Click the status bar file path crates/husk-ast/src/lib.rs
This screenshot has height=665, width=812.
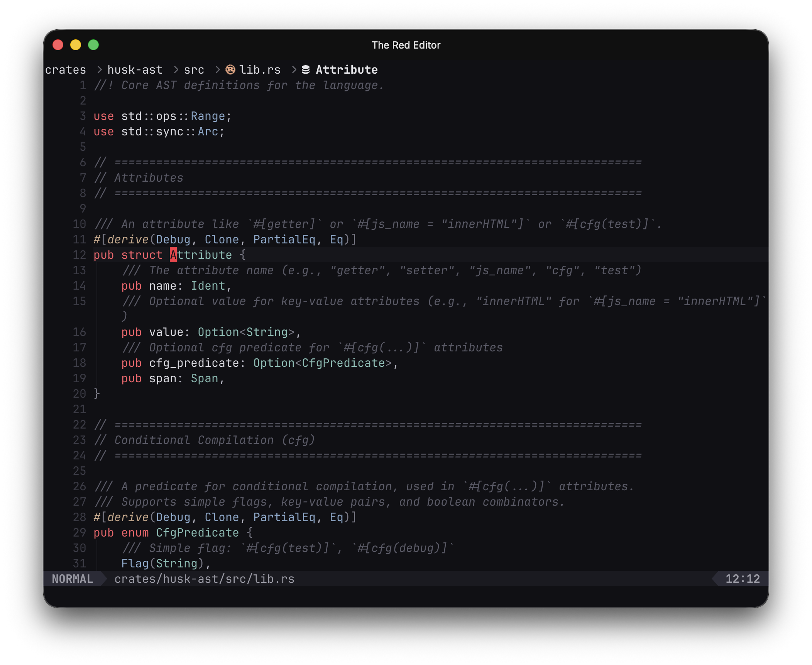(204, 579)
